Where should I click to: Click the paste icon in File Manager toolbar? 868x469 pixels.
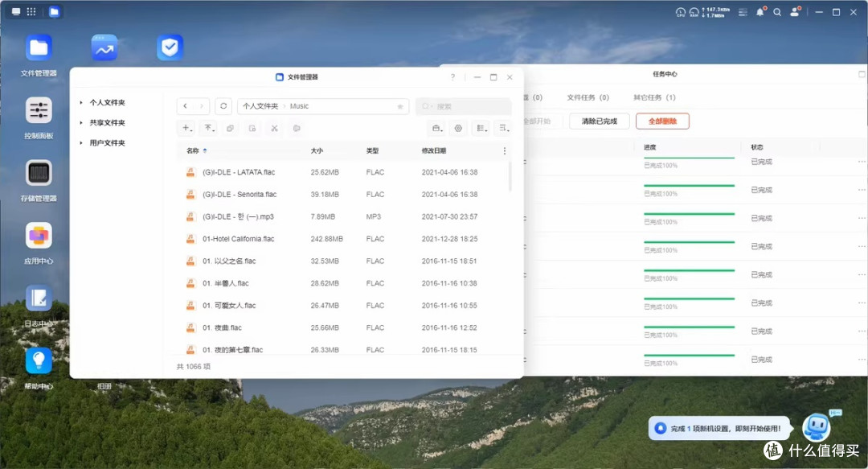(x=252, y=128)
